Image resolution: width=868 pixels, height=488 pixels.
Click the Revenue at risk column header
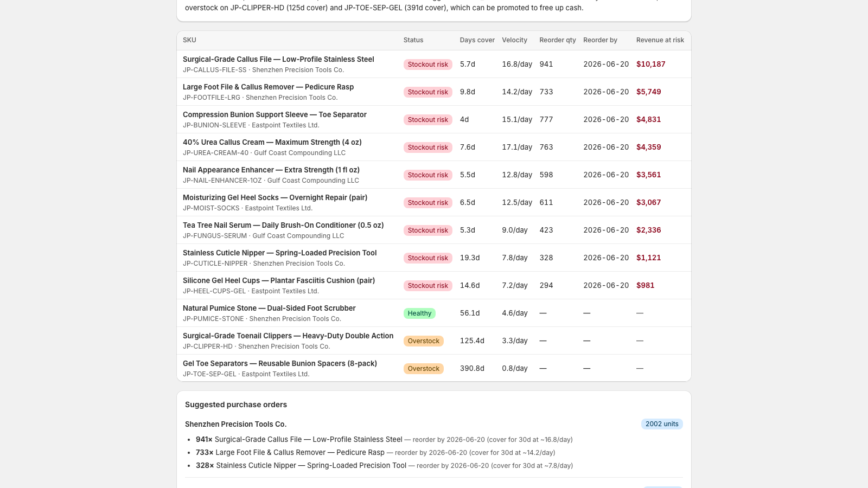(x=660, y=40)
